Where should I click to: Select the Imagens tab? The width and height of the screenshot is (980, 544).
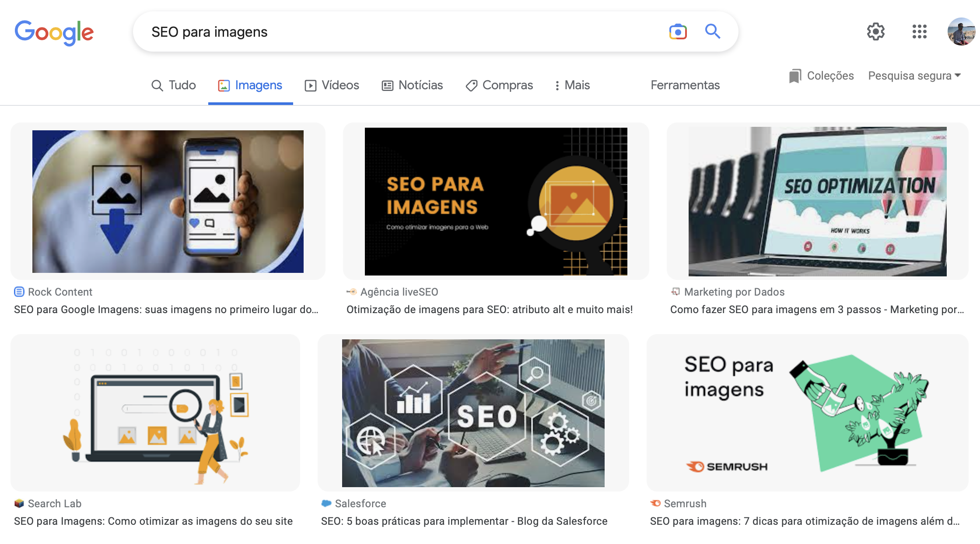[250, 85]
